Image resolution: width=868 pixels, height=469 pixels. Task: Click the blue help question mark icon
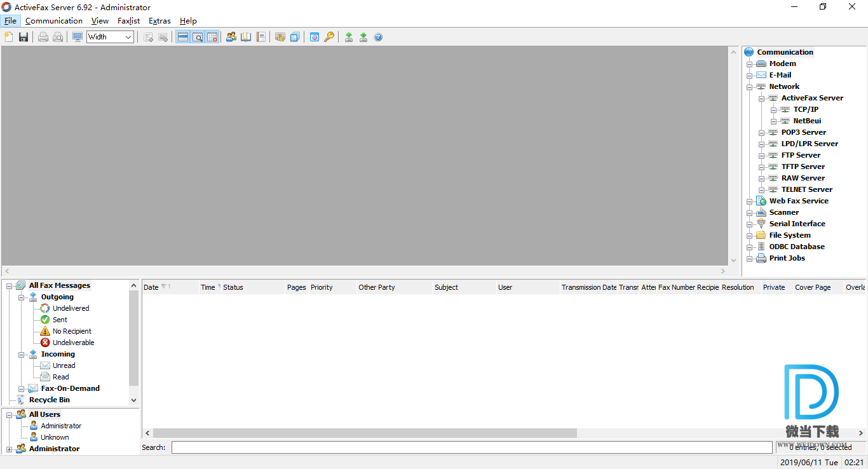point(378,37)
